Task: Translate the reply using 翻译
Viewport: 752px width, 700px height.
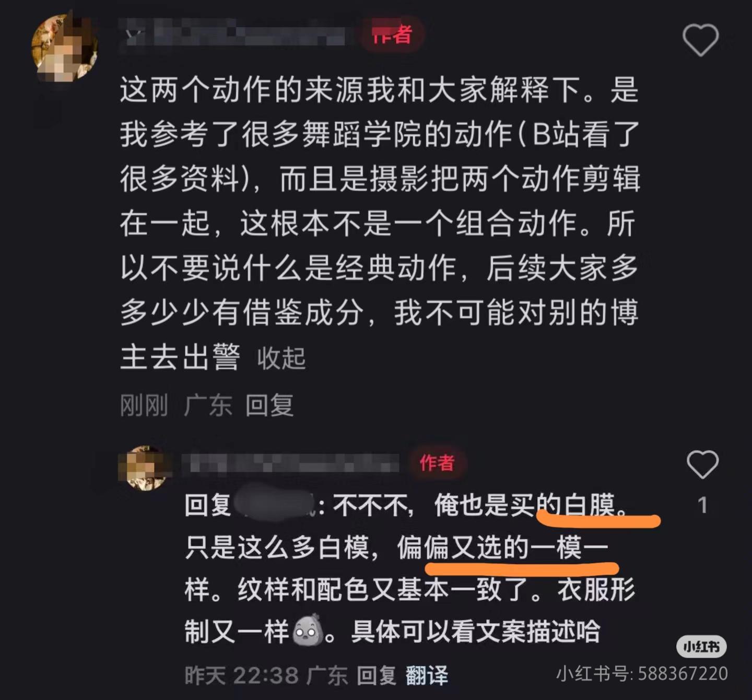Action: point(427,675)
